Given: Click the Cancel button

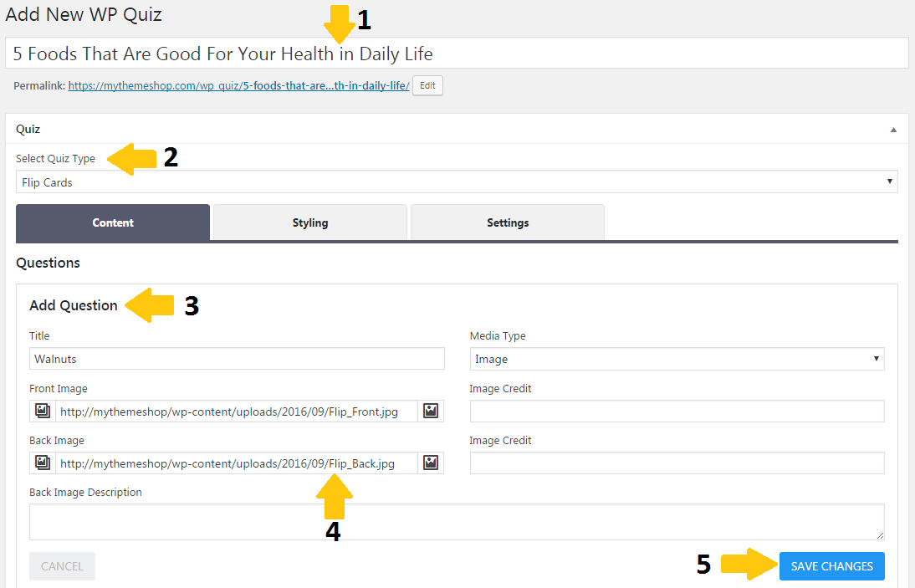Looking at the screenshot, I should point(62,566).
